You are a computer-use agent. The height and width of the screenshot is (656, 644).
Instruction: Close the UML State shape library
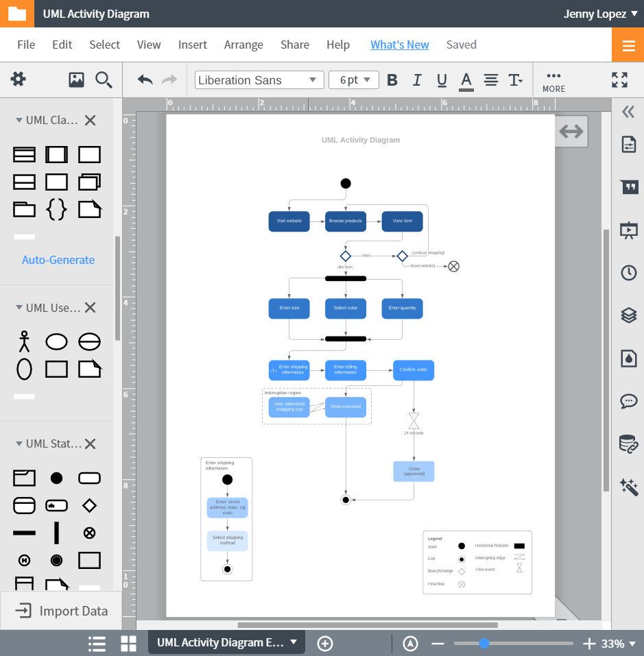[x=90, y=444]
